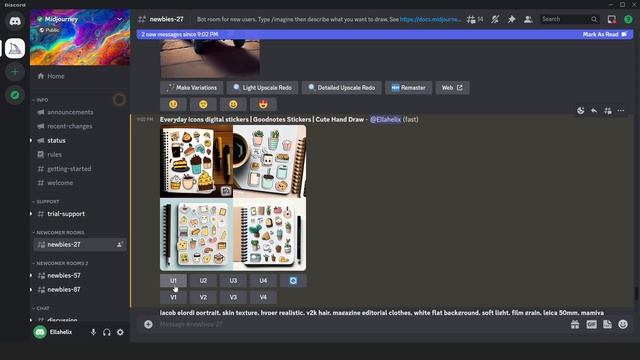Click the frowning face emoji reaction

coord(203,104)
